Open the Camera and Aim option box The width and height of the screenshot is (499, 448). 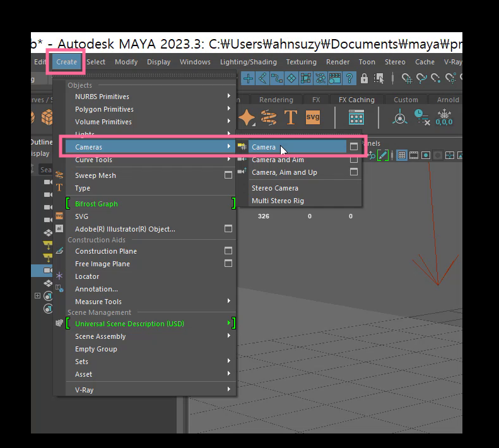click(x=353, y=160)
